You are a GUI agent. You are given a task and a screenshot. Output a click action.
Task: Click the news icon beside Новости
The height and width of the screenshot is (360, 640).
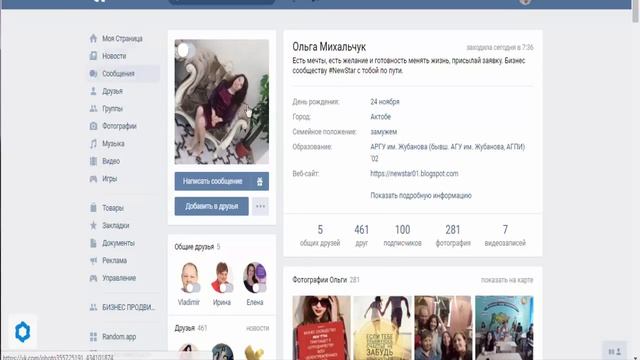(x=93, y=56)
